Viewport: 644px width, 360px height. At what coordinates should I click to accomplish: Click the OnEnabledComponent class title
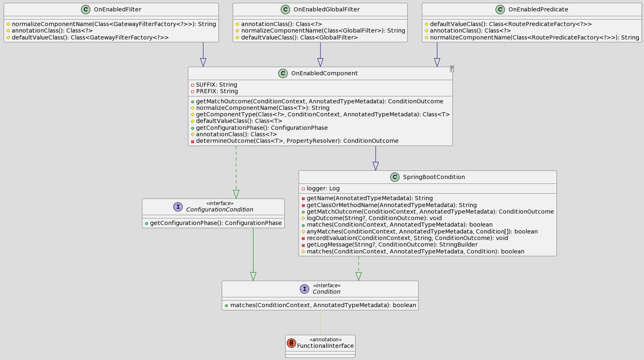tap(324, 73)
